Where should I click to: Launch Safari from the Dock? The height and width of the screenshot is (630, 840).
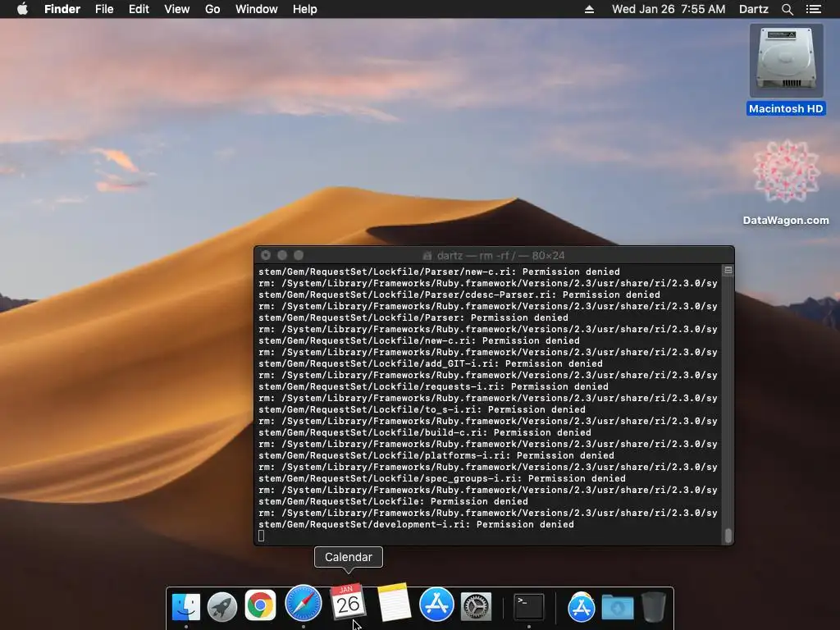pyautogui.click(x=304, y=604)
